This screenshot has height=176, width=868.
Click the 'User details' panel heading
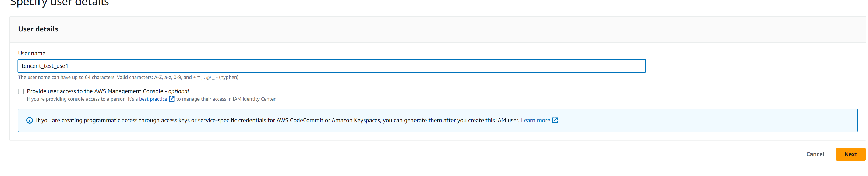38,29
